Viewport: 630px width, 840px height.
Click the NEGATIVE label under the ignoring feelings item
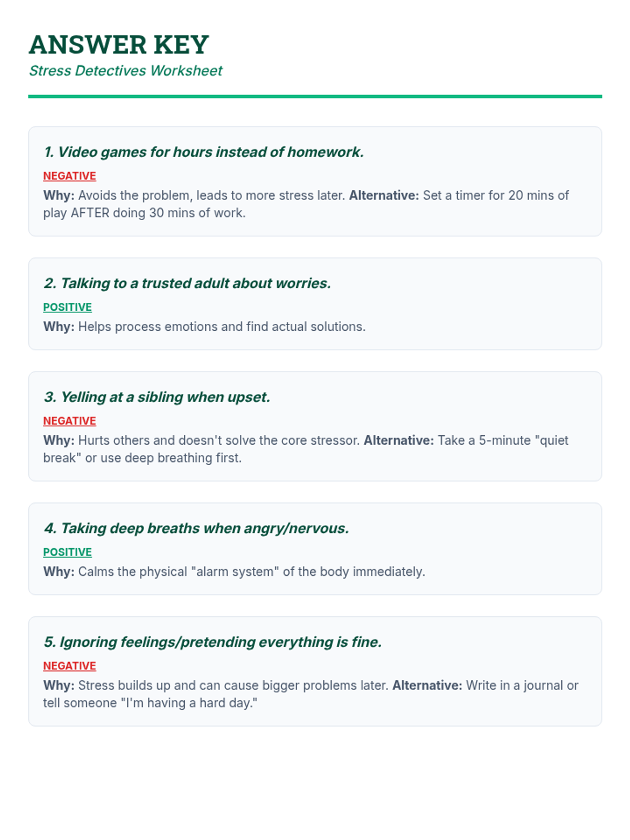(x=69, y=666)
